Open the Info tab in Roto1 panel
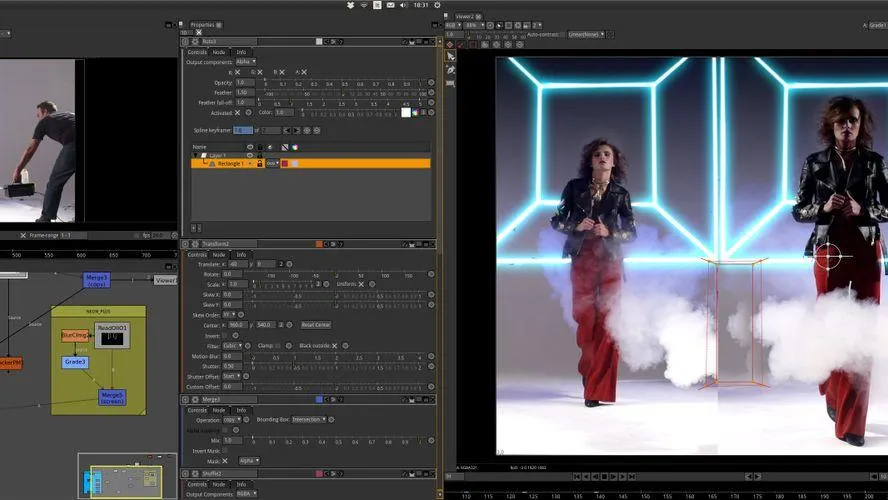Viewport: 888px width, 500px height. point(241,52)
